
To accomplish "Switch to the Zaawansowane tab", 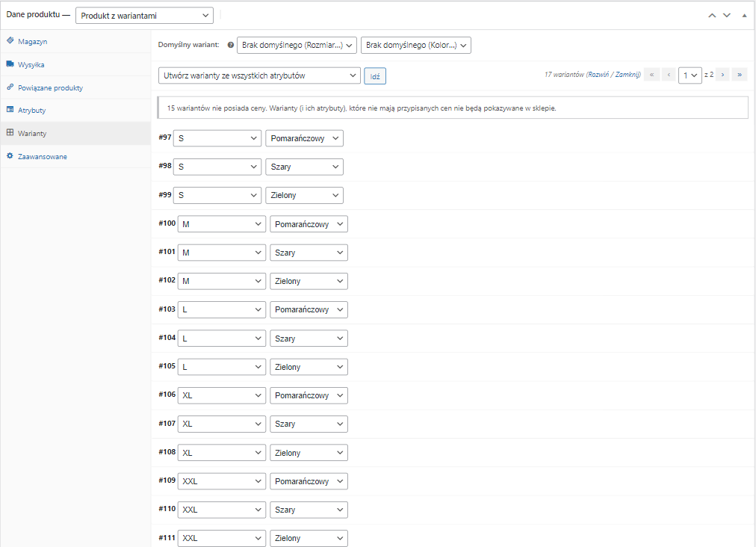I will click(43, 157).
